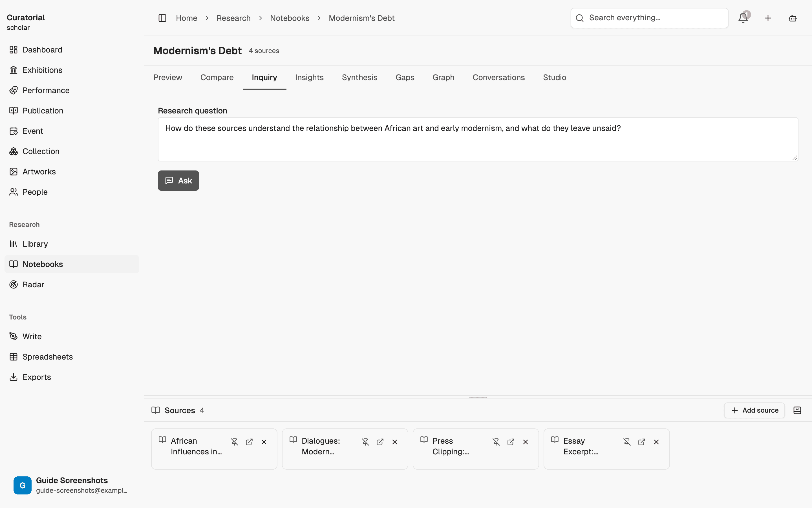The height and width of the screenshot is (508, 812).
Task: Select the Graph tab
Action: 443,78
